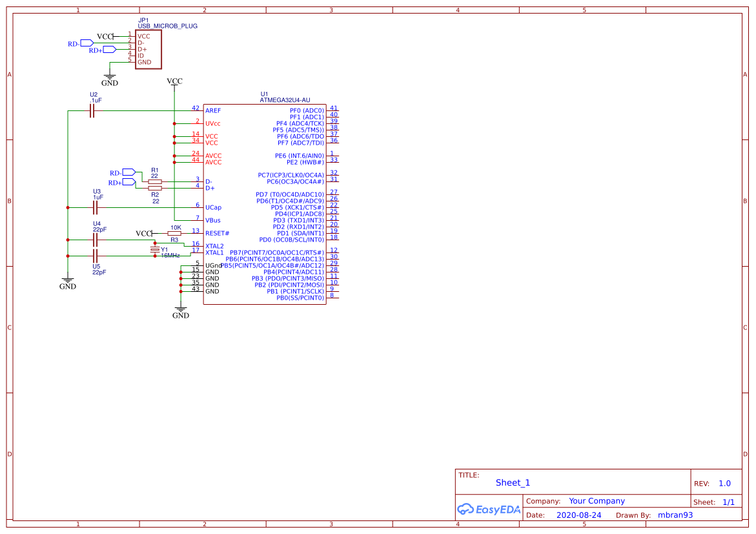The image size is (756, 534).
Task: Select capacitor U3 1uF symbol
Action: 94,207
